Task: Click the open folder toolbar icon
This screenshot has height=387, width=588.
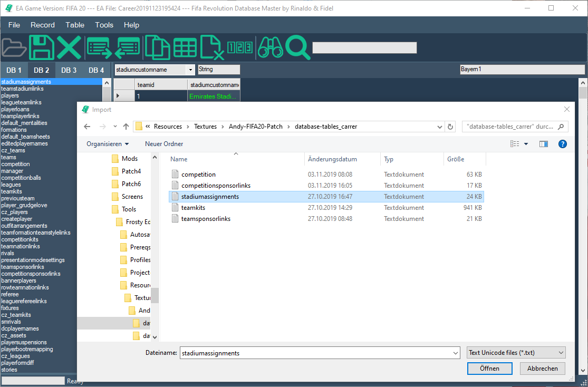Action: pos(14,48)
